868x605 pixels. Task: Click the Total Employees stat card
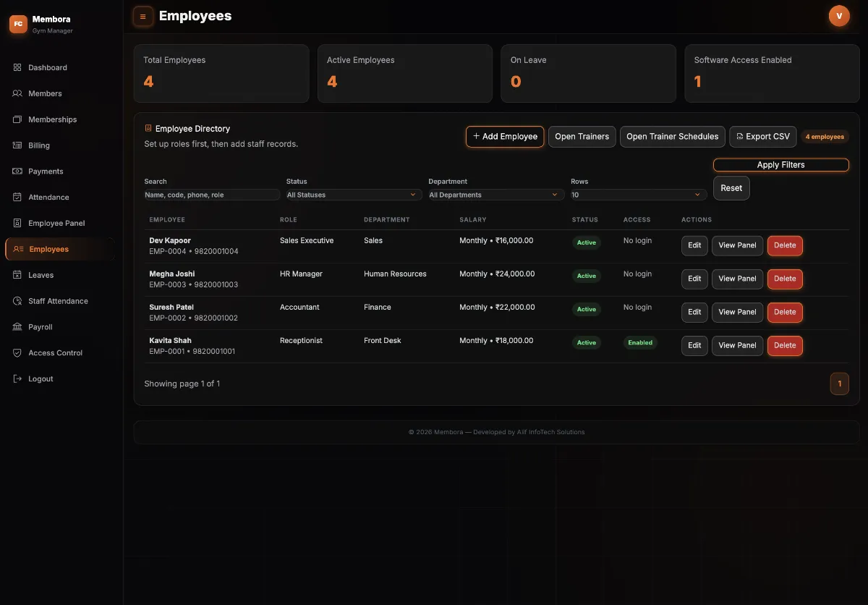pos(221,74)
